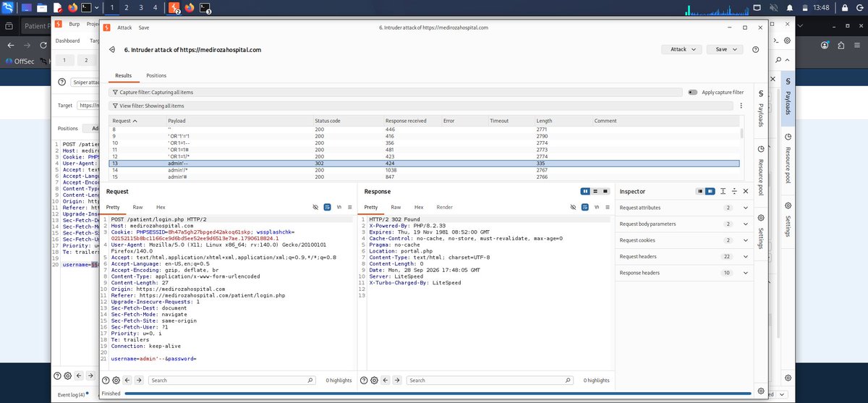The width and height of the screenshot is (868, 403).
Task: Switch to the Results tab
Action: pos(124,75)
